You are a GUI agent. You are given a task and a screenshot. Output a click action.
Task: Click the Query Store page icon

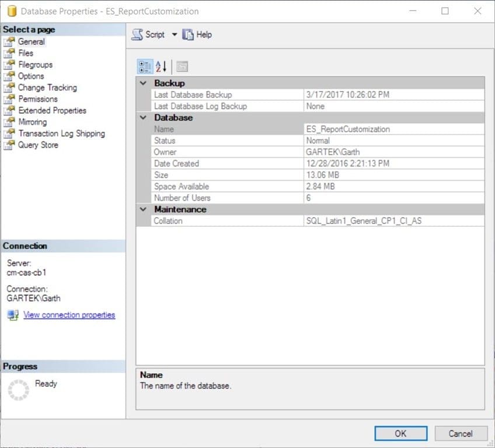pyautogui.click(x=9, y=145)
